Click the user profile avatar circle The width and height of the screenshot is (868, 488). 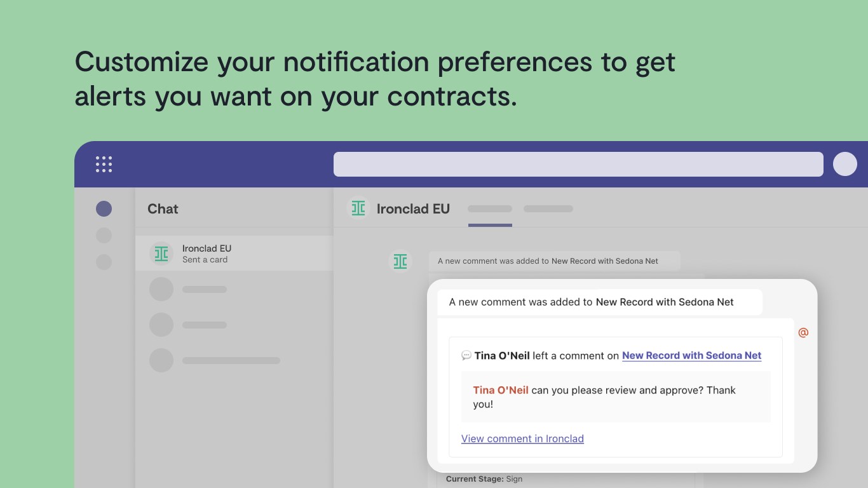tap(845, 164)
